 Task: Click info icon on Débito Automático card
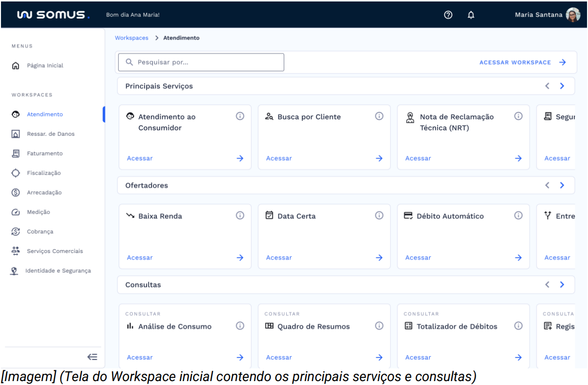tap(518, 215)
